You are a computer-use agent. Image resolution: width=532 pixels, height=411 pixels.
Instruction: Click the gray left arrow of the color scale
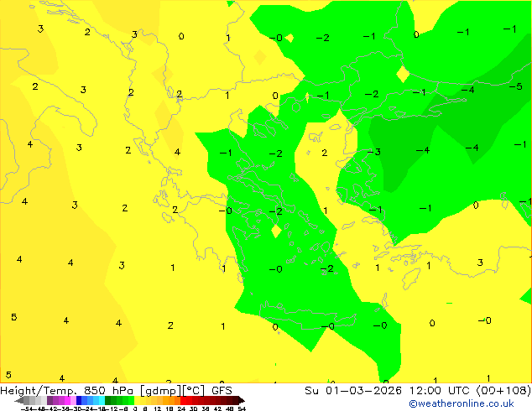19,400
